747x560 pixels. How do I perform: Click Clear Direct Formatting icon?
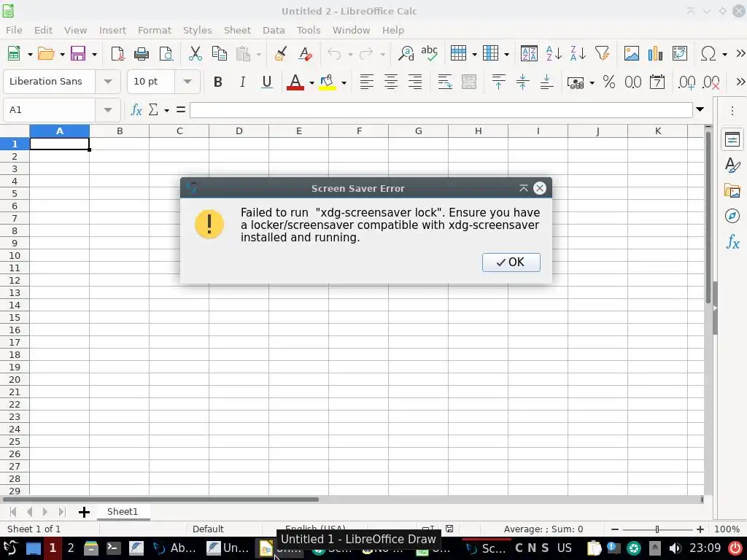pyautogui.click(x=305, y=54)
